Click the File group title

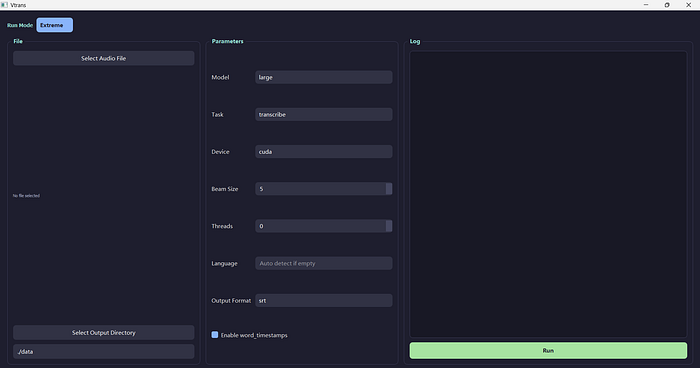18,41
